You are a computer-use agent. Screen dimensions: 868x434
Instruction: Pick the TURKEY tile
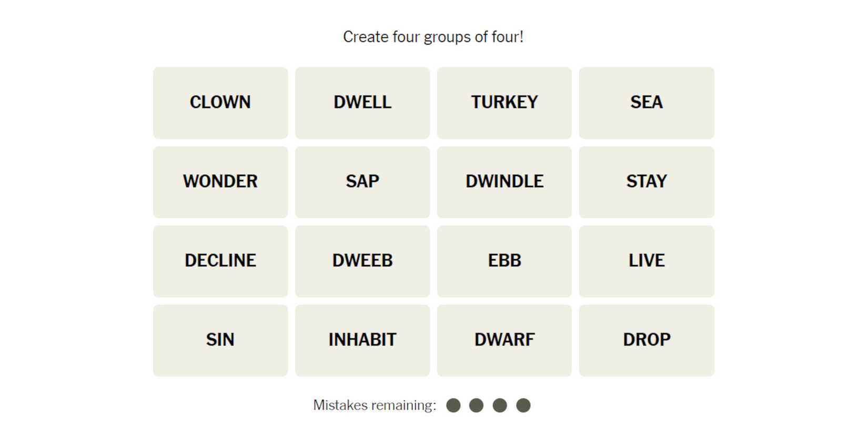504,103
